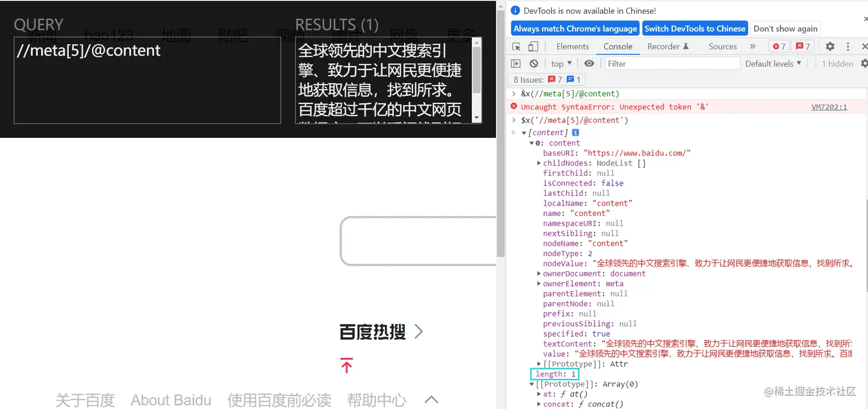This screenshot has height=409, width=868.
Task: Collapse [[Prototype]]: Array(0)
Action: tap(532, 384)
